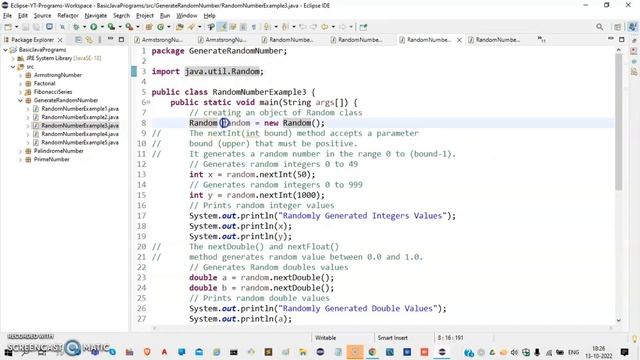Open the Debug configurations dropdown arrow
640x360 pixels.
(84, 27)
